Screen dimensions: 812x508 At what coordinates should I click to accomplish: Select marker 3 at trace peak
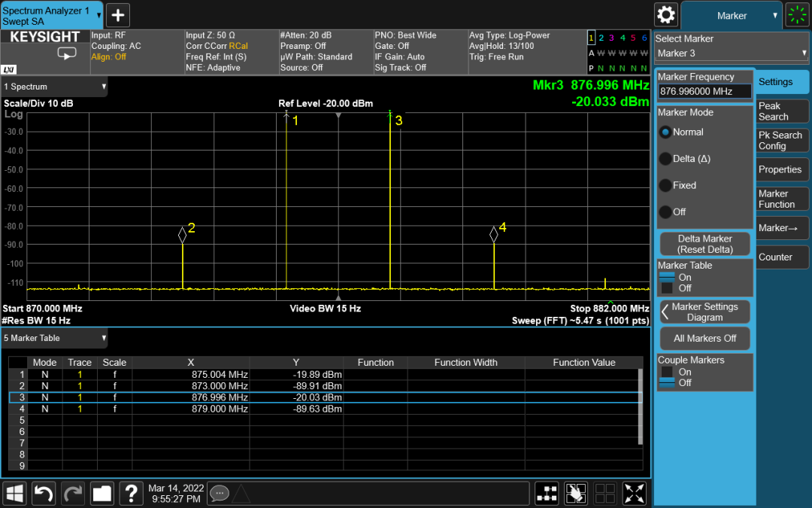click(x=390, y=116)
